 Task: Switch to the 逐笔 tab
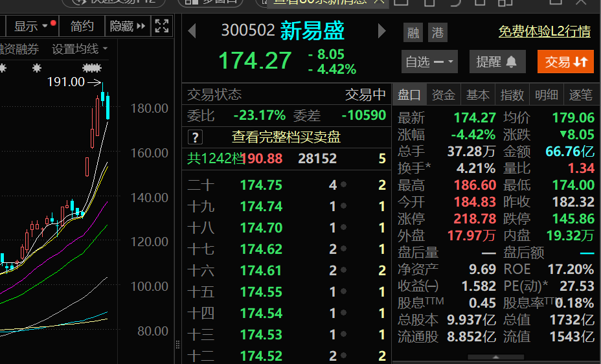(x=581, y=95)
